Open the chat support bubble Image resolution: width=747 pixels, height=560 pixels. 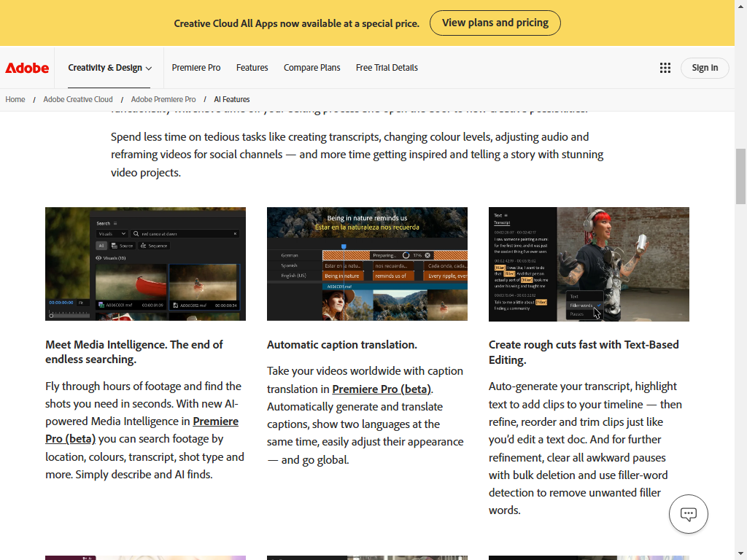click(689, 514)
